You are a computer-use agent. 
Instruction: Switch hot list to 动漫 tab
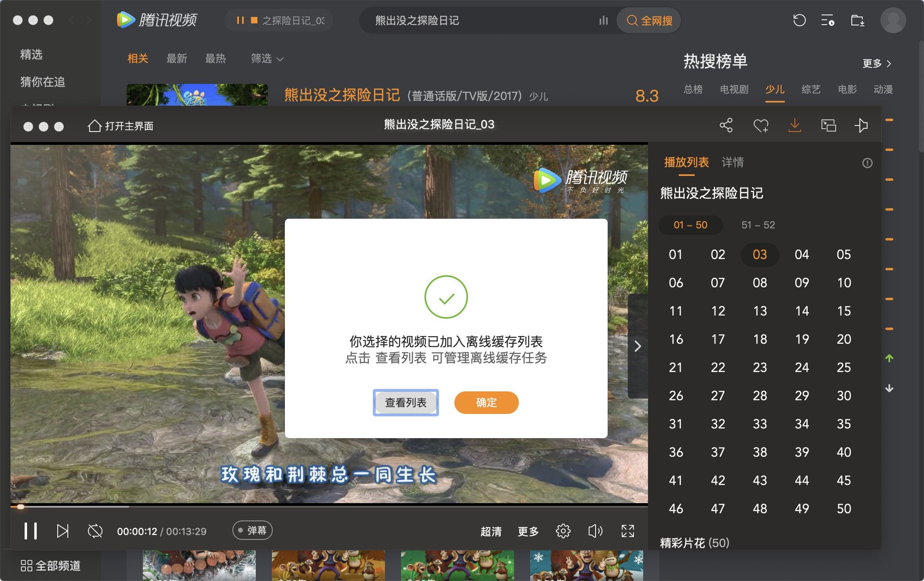tap(883, 90)
